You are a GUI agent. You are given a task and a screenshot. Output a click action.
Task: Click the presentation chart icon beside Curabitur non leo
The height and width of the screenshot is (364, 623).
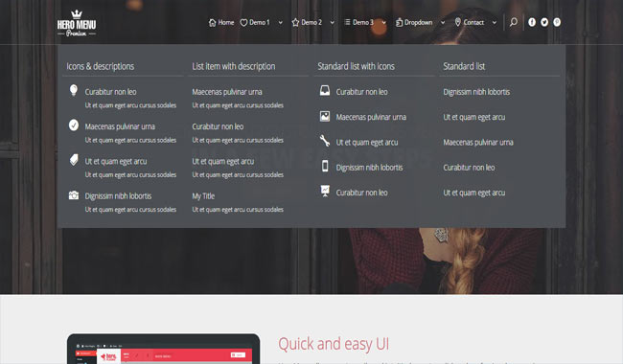click(x=325, y=191)
